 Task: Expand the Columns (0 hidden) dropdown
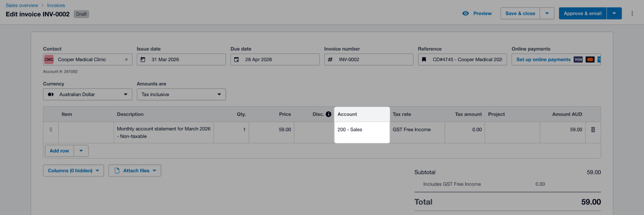(73, 171)
